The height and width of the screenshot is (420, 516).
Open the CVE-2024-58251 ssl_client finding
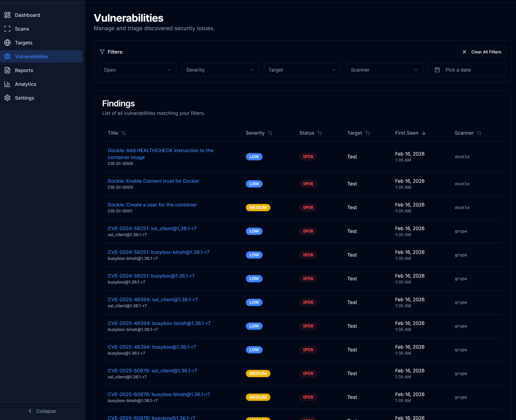[x=152, y=228]
